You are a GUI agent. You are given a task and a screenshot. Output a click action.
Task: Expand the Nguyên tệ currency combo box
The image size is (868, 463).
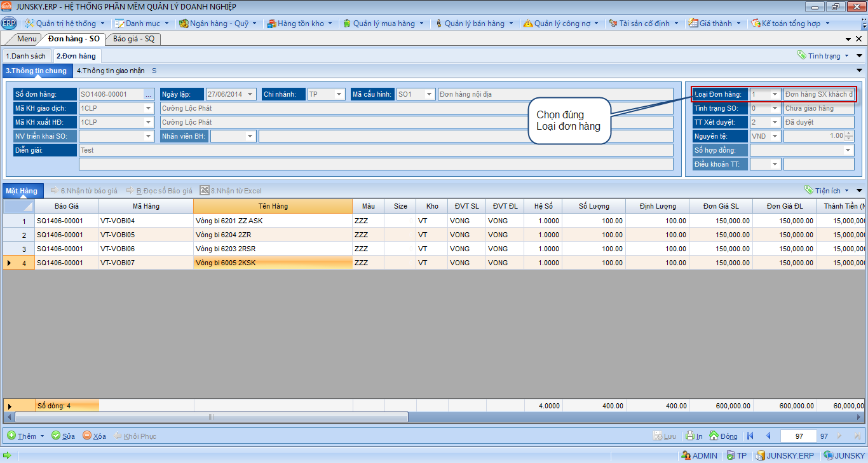point(774,136)
